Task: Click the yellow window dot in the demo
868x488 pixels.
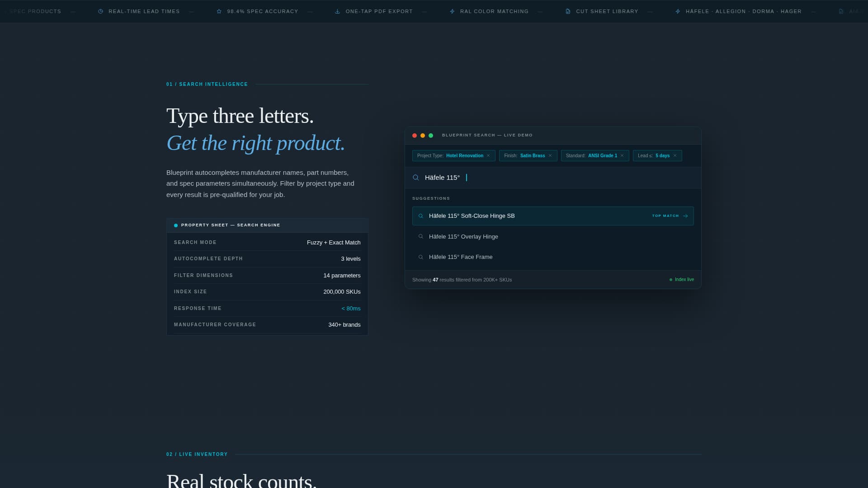Action: tap(423, 136)
